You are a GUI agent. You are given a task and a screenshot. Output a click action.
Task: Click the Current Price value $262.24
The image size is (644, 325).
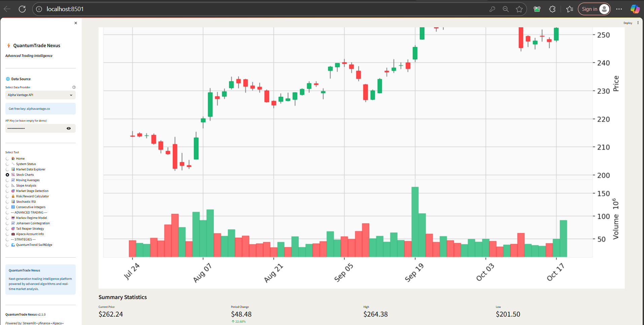[111, 314]
